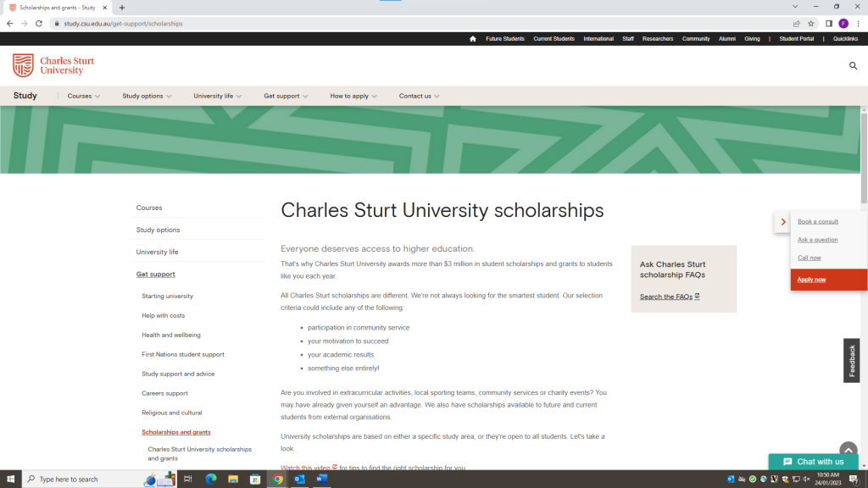This screenshot has height=488, width=868.
Task: Expand the Get support dropdown
Action: (286, 97)
